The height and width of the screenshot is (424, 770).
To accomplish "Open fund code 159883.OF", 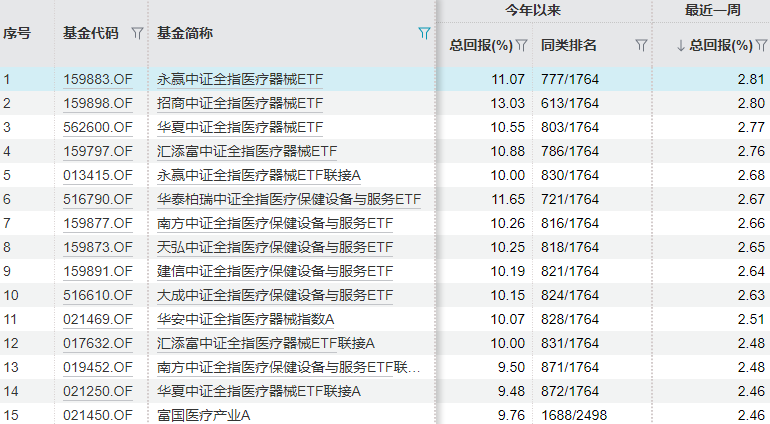I will point(98,79).
